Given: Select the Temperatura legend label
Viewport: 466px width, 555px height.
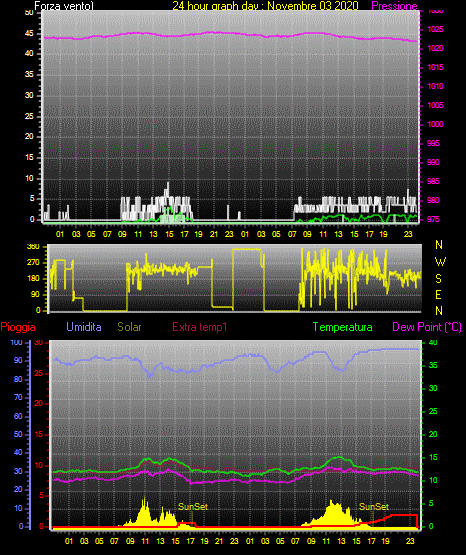Looking at the screenshot, I should click(343, 327).
